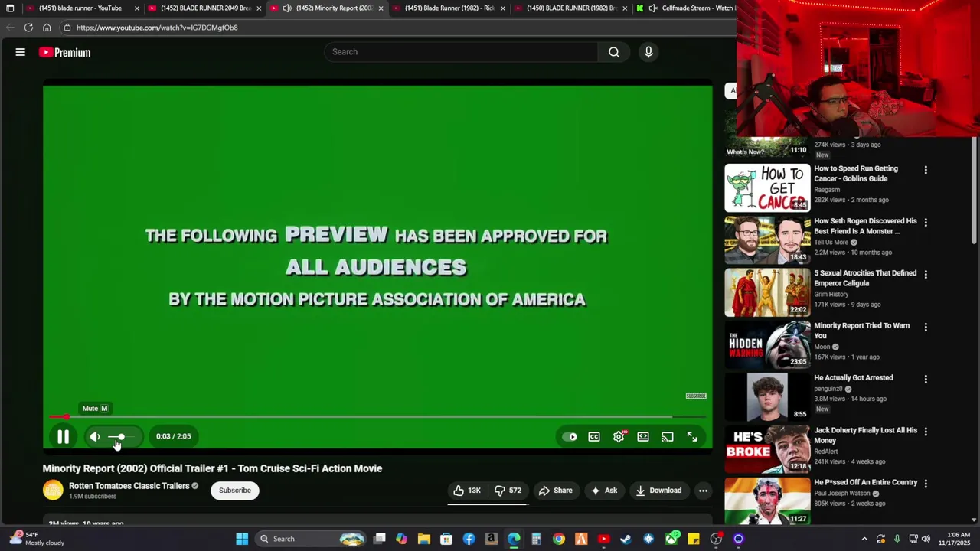Open more actions ellipsis under video
The width and height of the screenshot is (980, 551).
pyautogui.click(x=703, y=491)
